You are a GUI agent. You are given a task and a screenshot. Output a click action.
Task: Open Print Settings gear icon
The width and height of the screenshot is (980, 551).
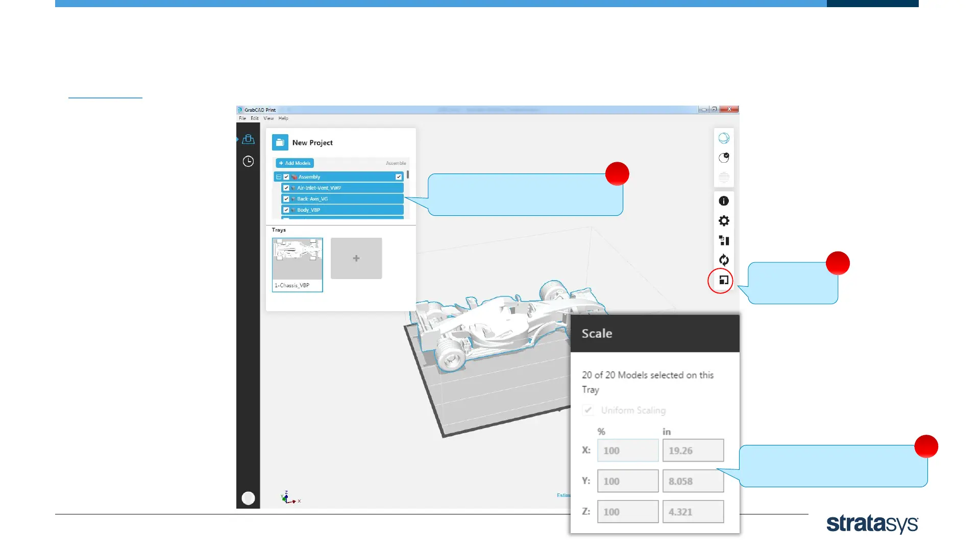pyautogui.click(x=723, y=220)
